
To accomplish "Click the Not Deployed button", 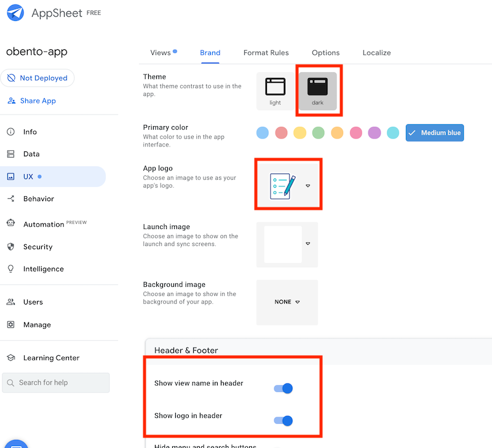I will [38, 78].
